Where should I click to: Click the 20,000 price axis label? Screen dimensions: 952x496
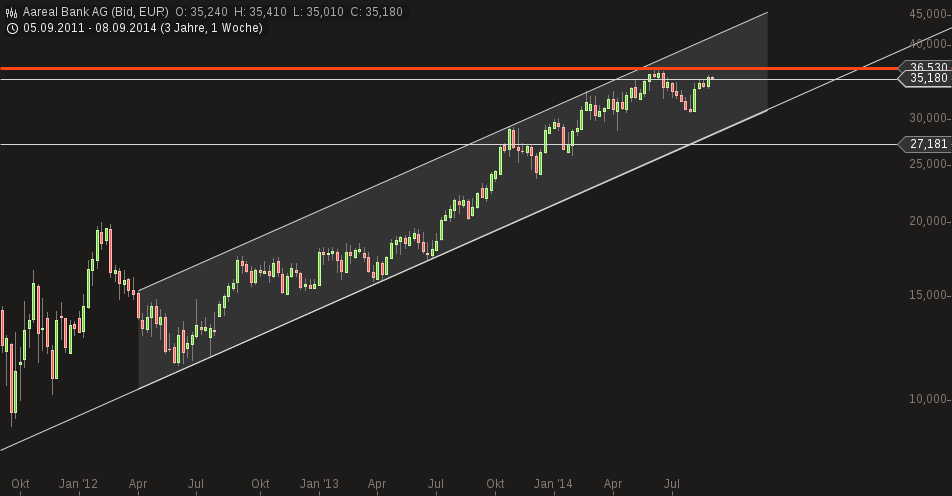click(928, 221)
